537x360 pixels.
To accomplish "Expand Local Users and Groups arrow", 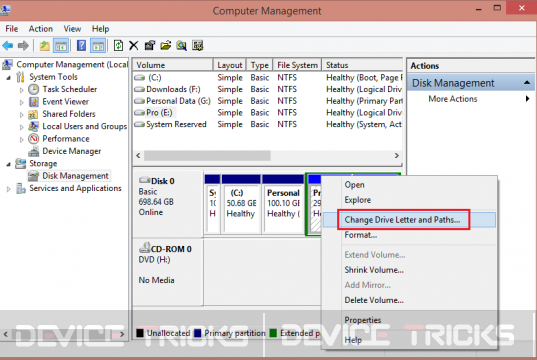I will (22, 127).
